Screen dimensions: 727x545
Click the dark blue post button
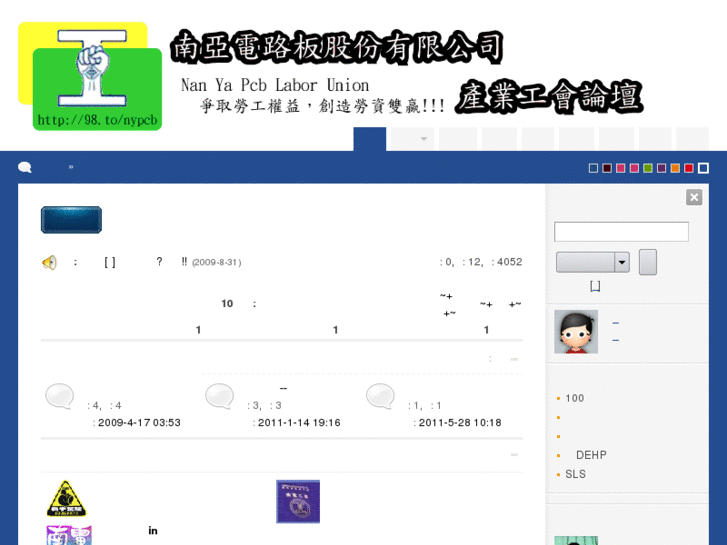pos(71,220)
